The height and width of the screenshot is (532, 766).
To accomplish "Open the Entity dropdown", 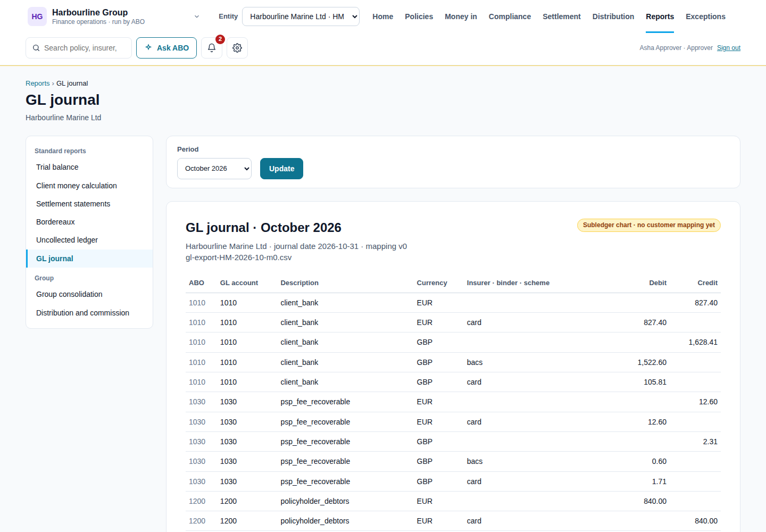I will pos(301,16).
